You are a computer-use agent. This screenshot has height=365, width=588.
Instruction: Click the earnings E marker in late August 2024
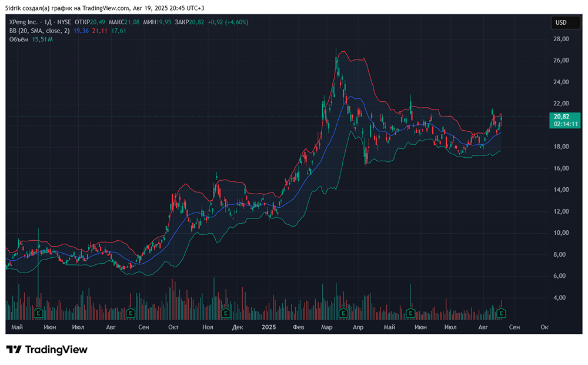pyautogui.click(x=130, y=313)
